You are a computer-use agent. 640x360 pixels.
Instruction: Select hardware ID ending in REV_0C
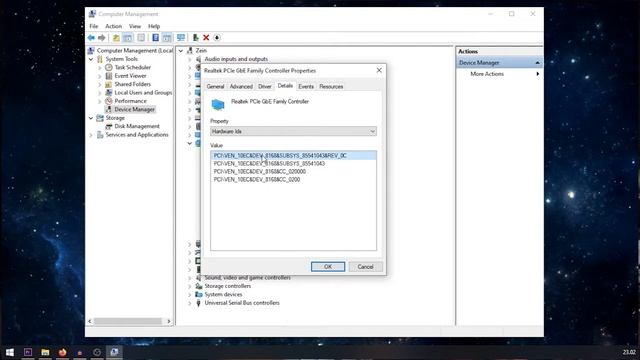[293, 156]
